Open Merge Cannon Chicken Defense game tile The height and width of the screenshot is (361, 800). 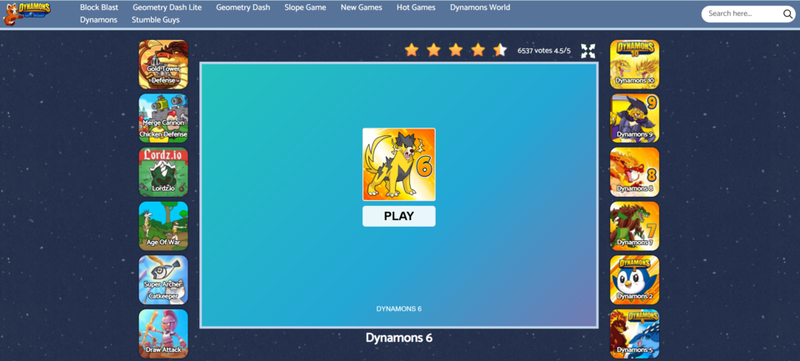pos(163,118)
